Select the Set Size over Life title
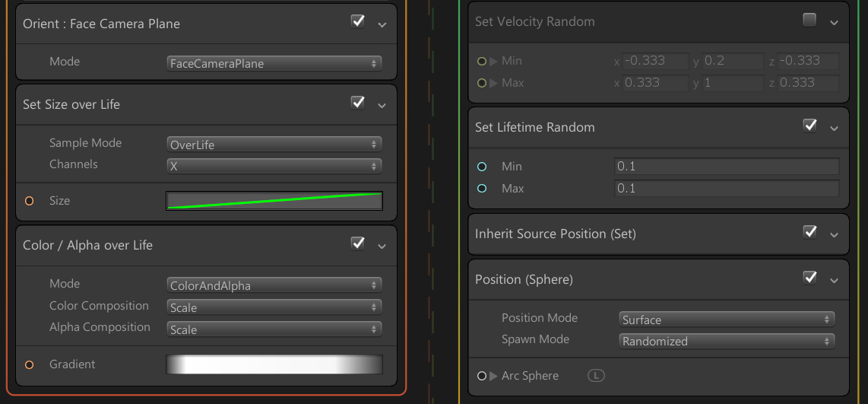Image resolution: width=868 pixels, height=404 pixels. 71,104
